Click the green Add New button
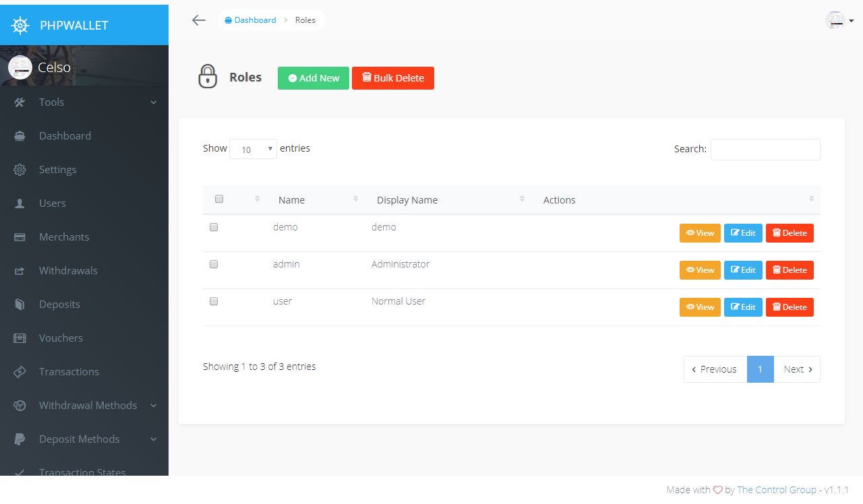Screen dimensions: 863x504 coord(314,78)
